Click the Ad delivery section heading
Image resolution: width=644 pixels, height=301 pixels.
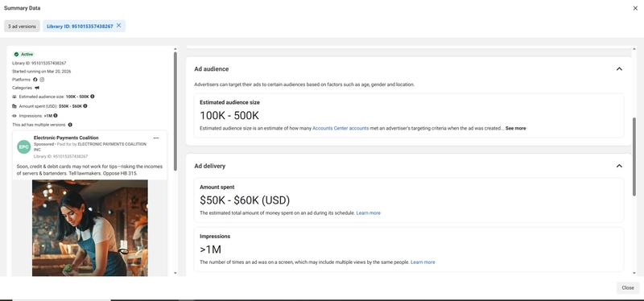click(x=210, y=166)
